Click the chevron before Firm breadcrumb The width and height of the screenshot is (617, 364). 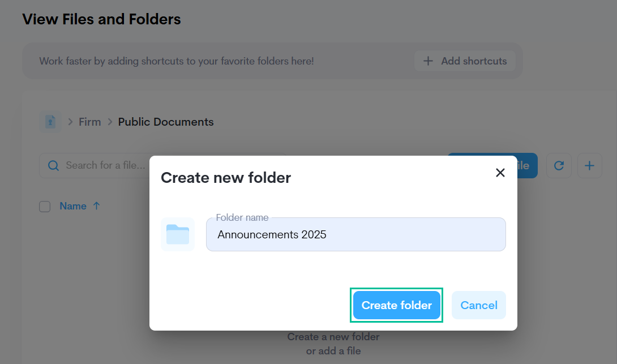(x=71, y=122)
